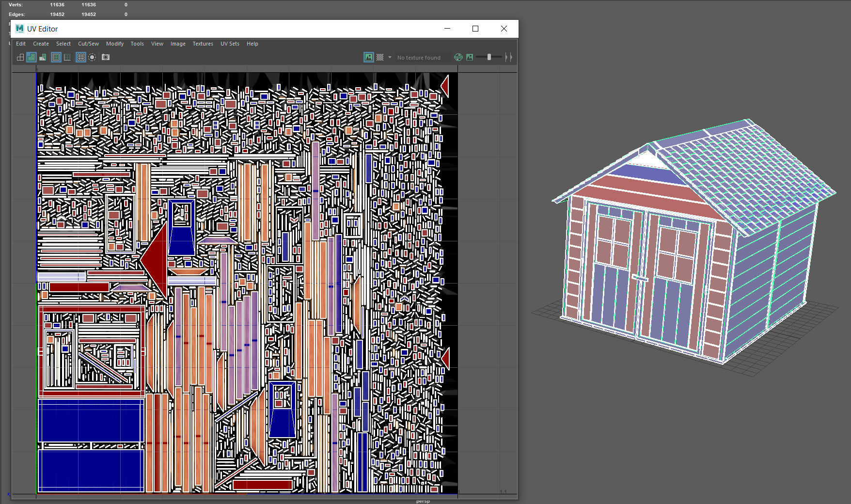Open the Modify menu
The image size is (851, 504).
pyautogui.click(x=115, y=44)
